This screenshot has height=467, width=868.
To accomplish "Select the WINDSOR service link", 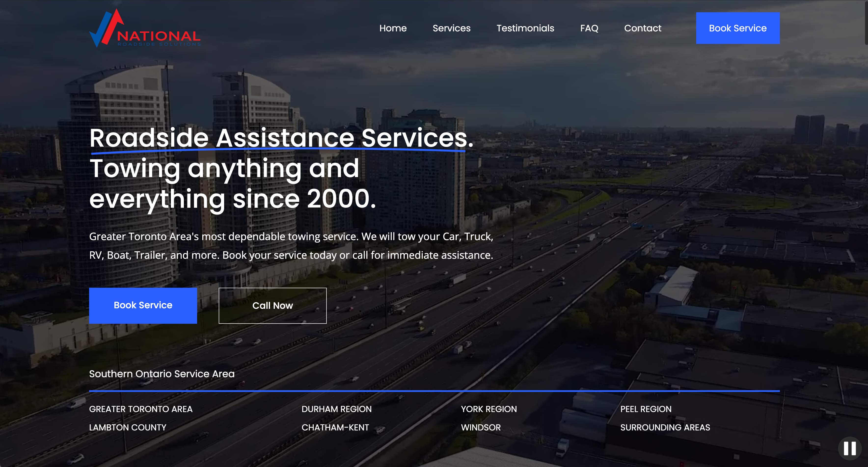I will (x=480, y=427).
